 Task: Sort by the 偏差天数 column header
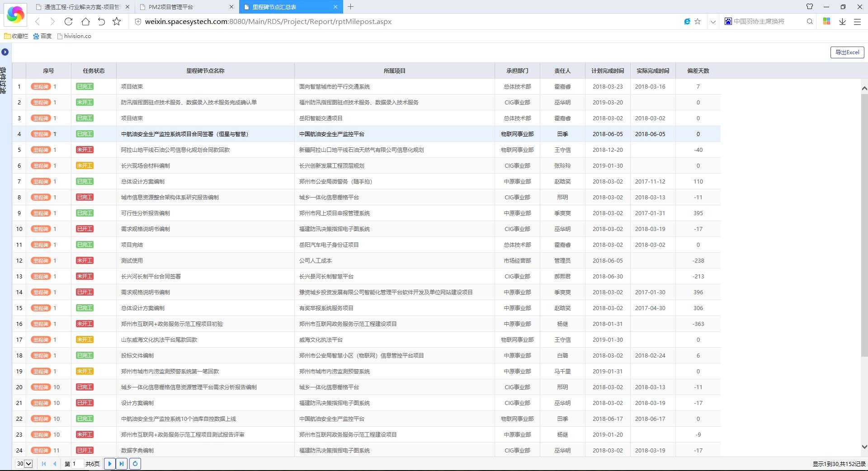698,71
